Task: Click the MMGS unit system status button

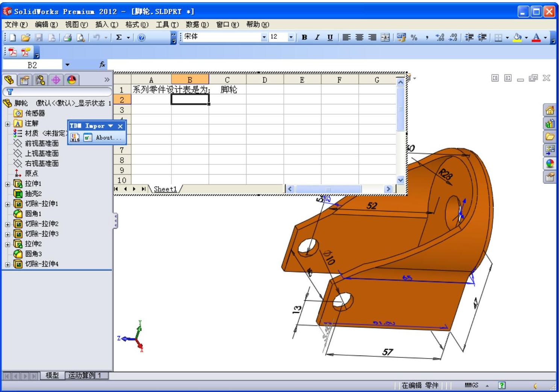Action: click(x=471, y=385)
